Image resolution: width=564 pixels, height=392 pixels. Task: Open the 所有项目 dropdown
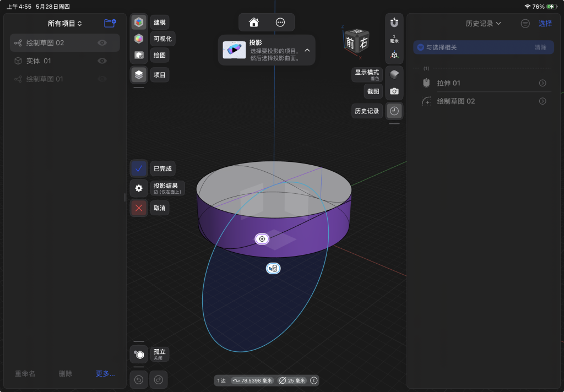65,23
